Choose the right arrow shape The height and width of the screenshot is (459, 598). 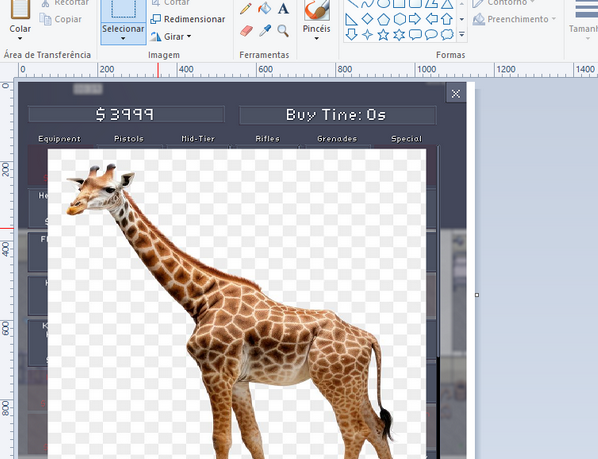point(415,19)
